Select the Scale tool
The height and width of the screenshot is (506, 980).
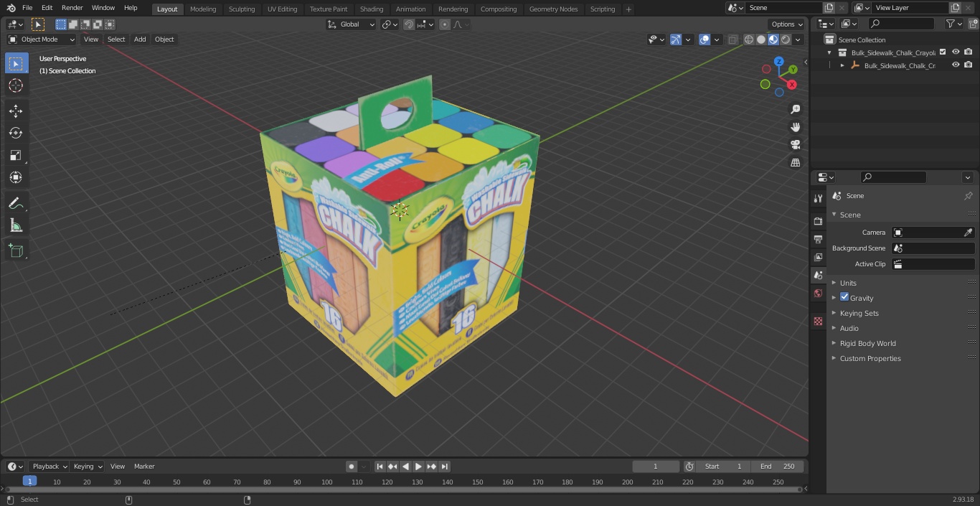pos(16,155)
